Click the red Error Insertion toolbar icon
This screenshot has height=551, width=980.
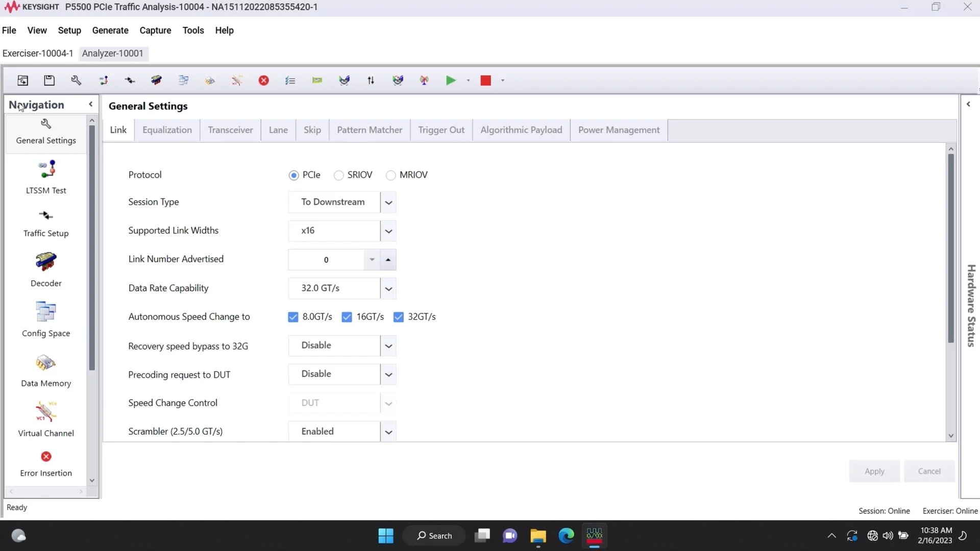263,80
